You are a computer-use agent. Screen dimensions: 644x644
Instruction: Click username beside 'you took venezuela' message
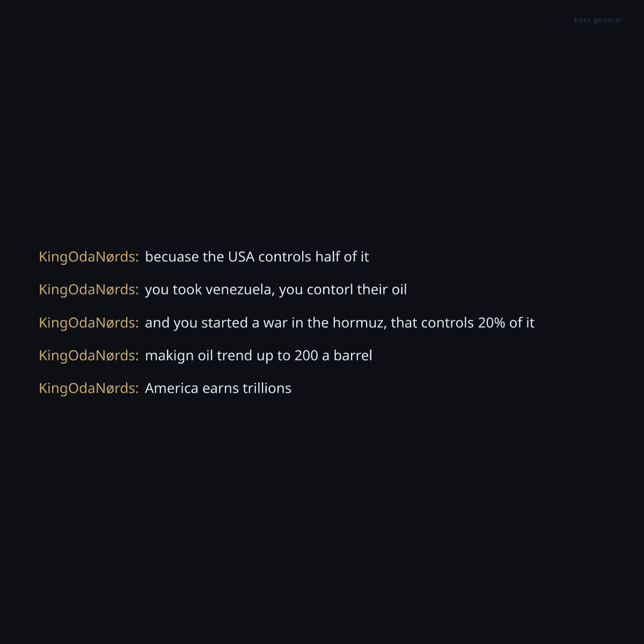(x=88, y=290)
